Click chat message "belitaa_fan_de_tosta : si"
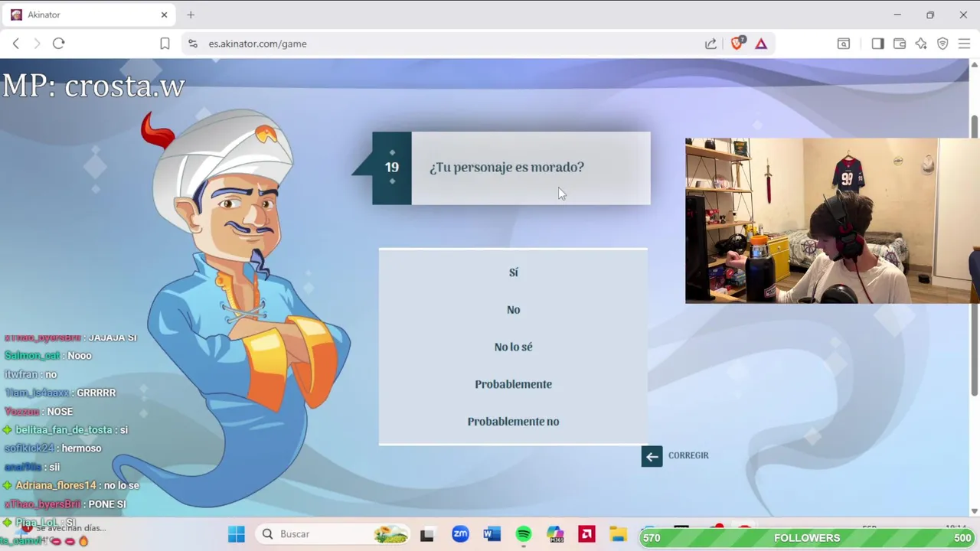The height and width of the screenshot is (551, 980). click(x=66, y=430)
